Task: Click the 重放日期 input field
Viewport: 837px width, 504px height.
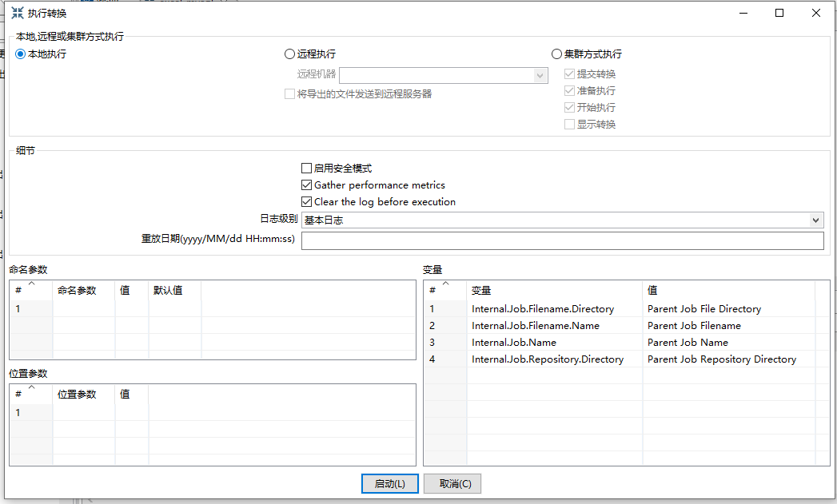Action: click(x=563, y=240)
